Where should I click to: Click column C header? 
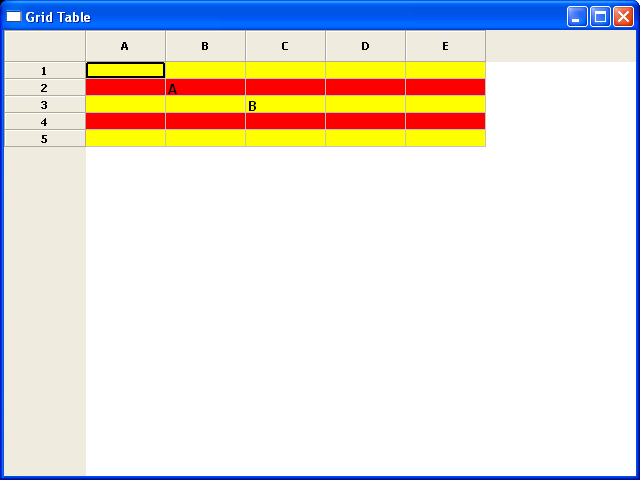coord(285,46)
